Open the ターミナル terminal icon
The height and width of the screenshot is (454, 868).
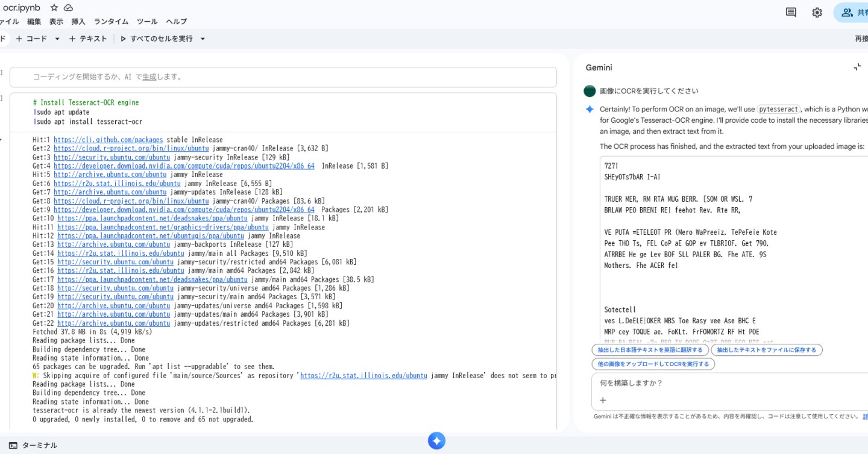coord(13,446)
